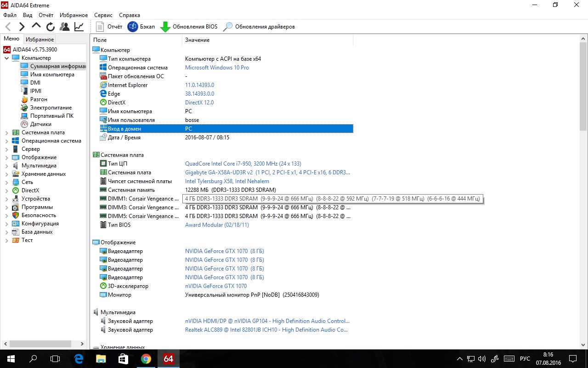Expand the Операционная система tree node
Image resolution: width=588 pixels, height=368 pixels.
[x=6, y=141]
